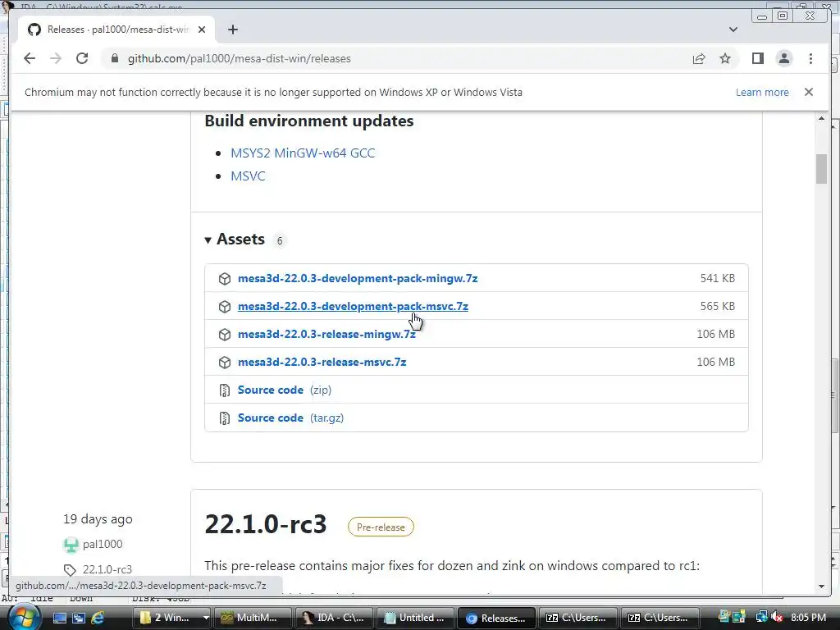
Task: Download mesa3d-22.0.3-release-mingw.7z
Action: point(326,335)
